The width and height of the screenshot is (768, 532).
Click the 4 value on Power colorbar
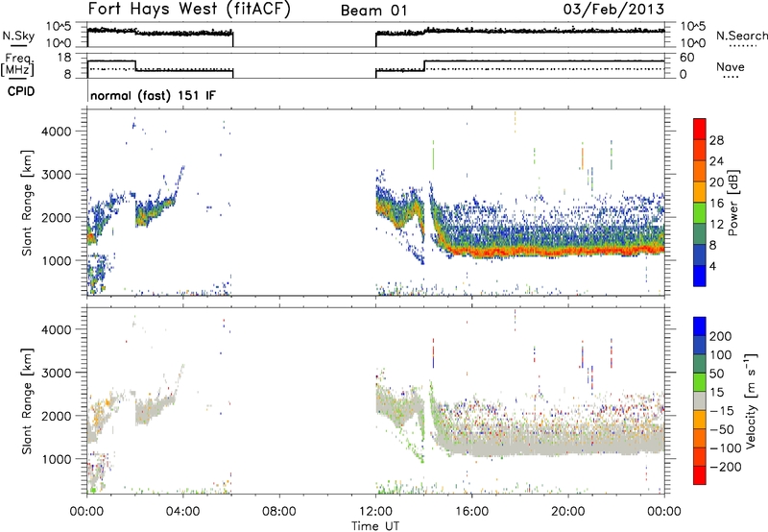[x=713, y=267]
